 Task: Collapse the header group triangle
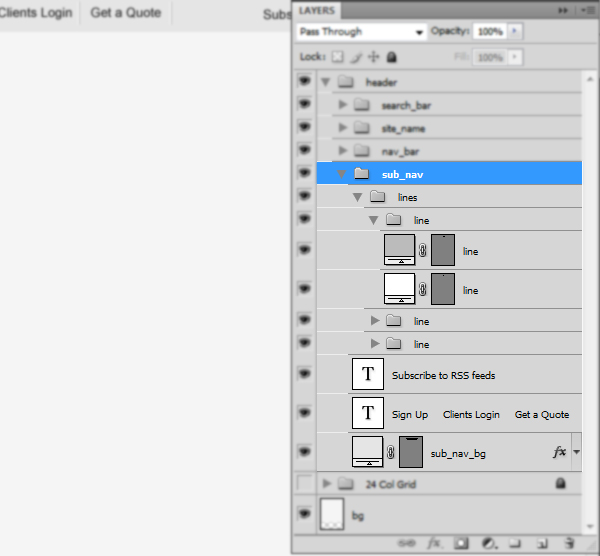[325, 82]
